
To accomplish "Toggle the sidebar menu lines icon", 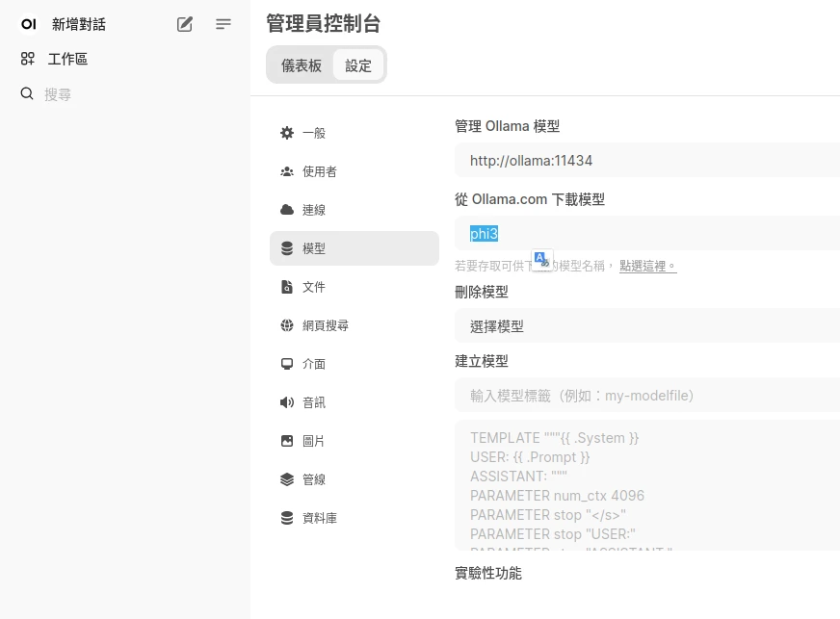I will click(223, 24).
